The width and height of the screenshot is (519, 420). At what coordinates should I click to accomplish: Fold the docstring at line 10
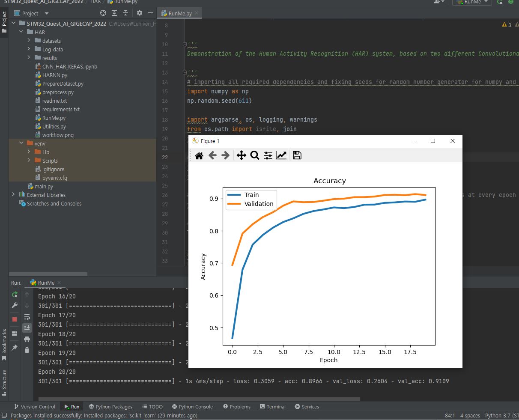(x=185, y=44)
